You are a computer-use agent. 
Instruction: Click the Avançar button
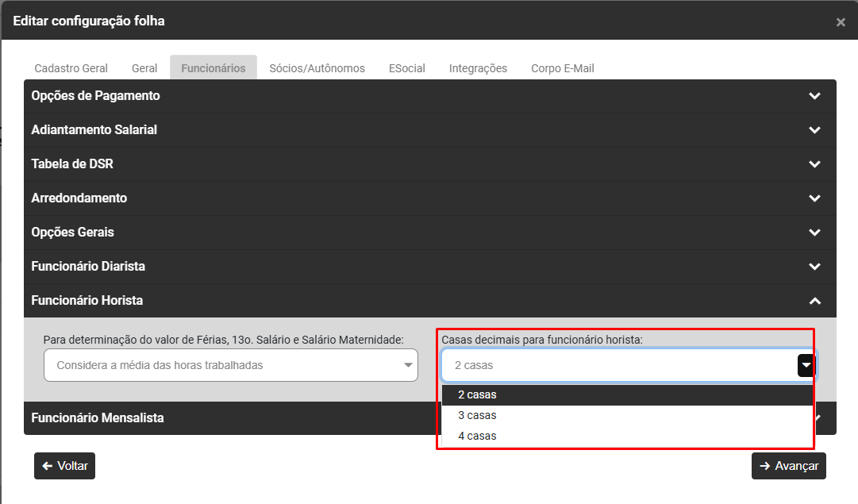788,466
